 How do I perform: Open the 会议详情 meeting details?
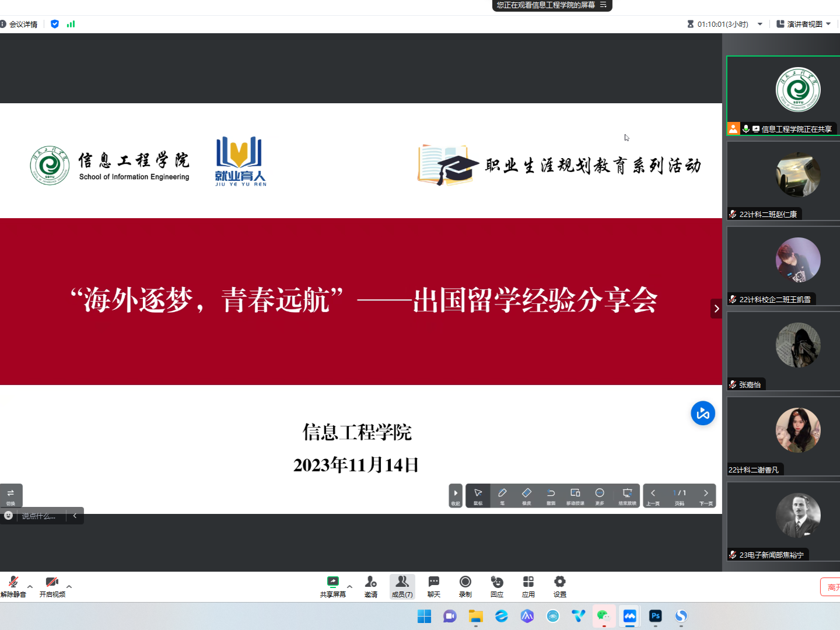click(19, 24)
